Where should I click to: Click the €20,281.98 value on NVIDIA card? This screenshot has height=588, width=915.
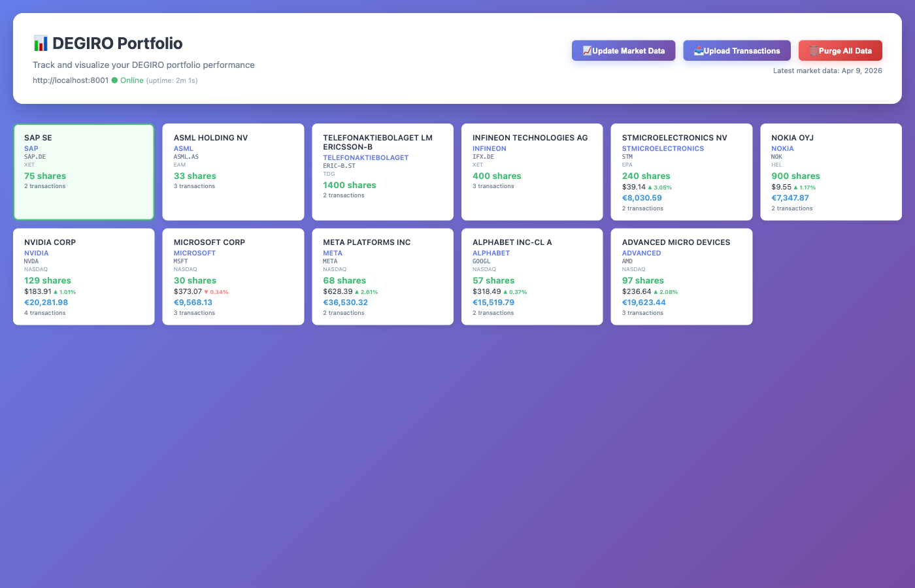point(46,302)
